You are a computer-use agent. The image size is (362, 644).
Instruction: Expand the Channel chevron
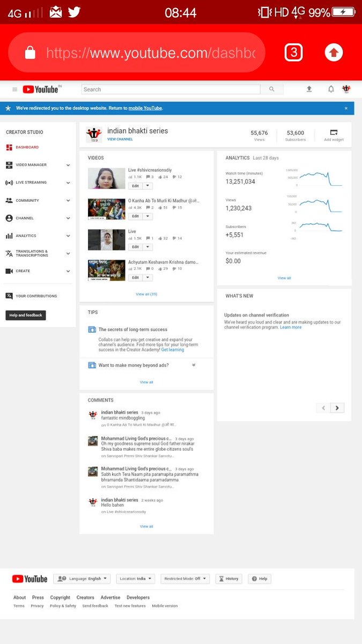(68, 218)
